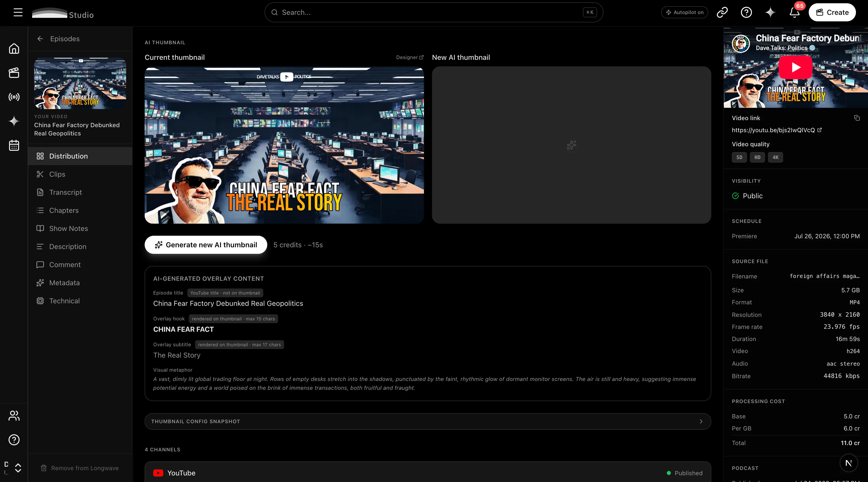Open the Designer link
Viewport: 868px width, 482px height.
pyautogui.click(x=410, y=57)
